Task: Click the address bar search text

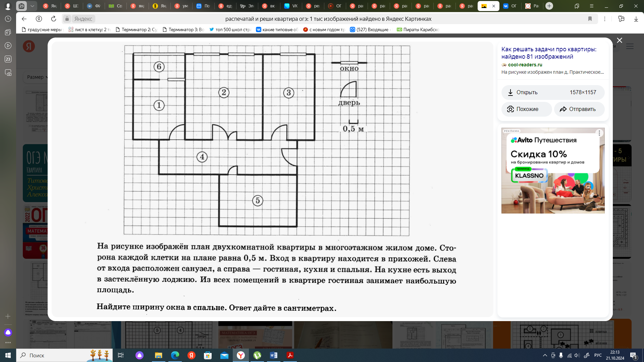Action: point(328,19)
